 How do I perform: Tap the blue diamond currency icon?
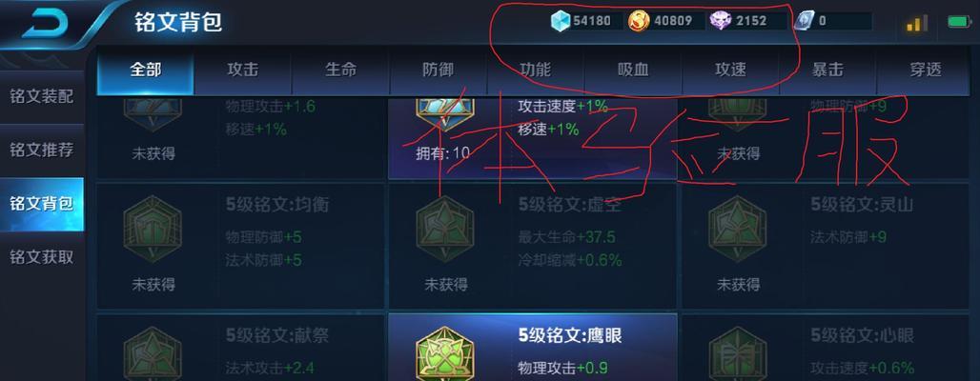561,21
